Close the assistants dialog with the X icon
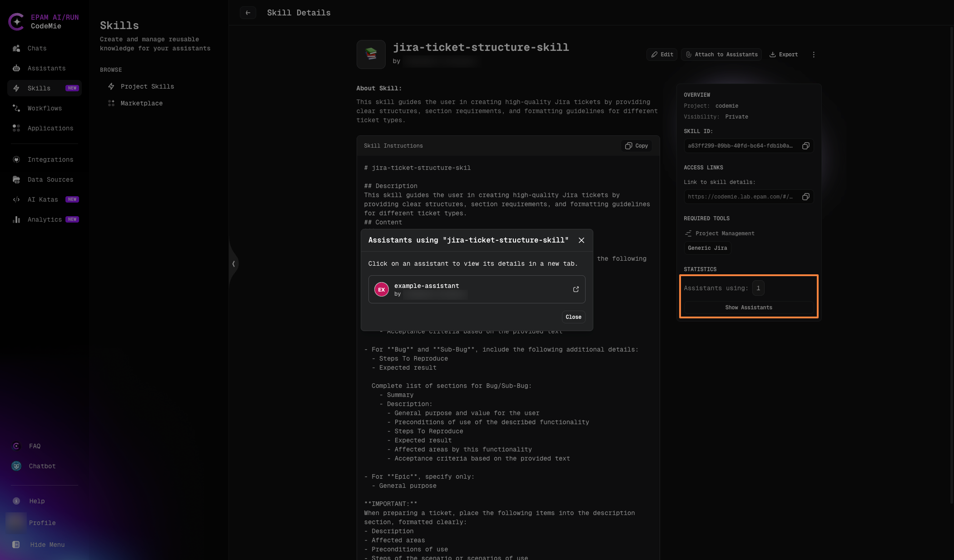 click(x=581, y=240)
